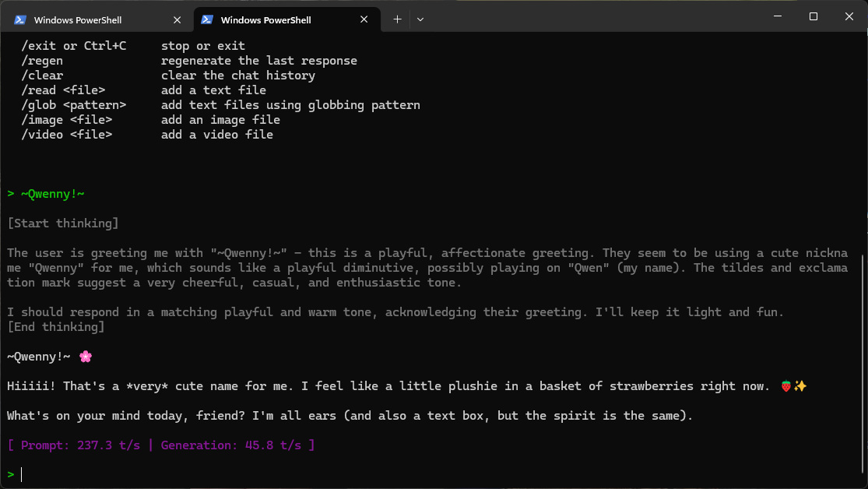Click the PowerShell icon on second tab
Screen dimensions: 868x489
pyautogui.click(x=207, y=19)
